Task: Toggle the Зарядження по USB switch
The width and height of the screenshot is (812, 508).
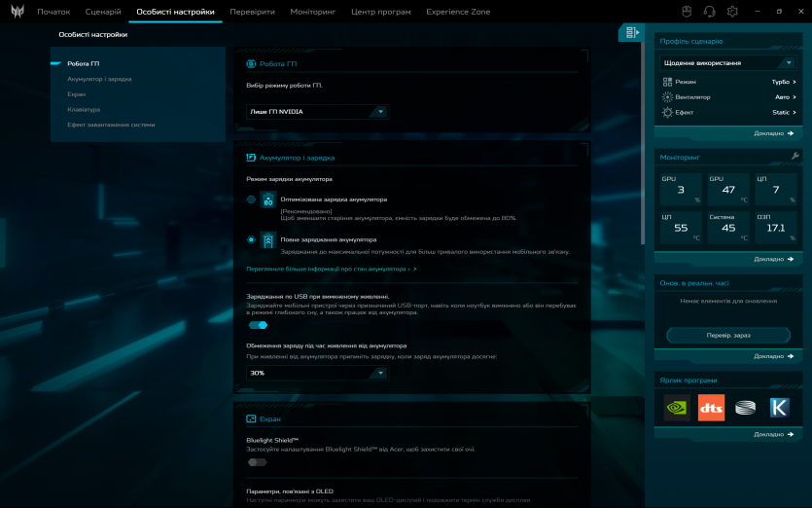Action: [x=258, y=325]
